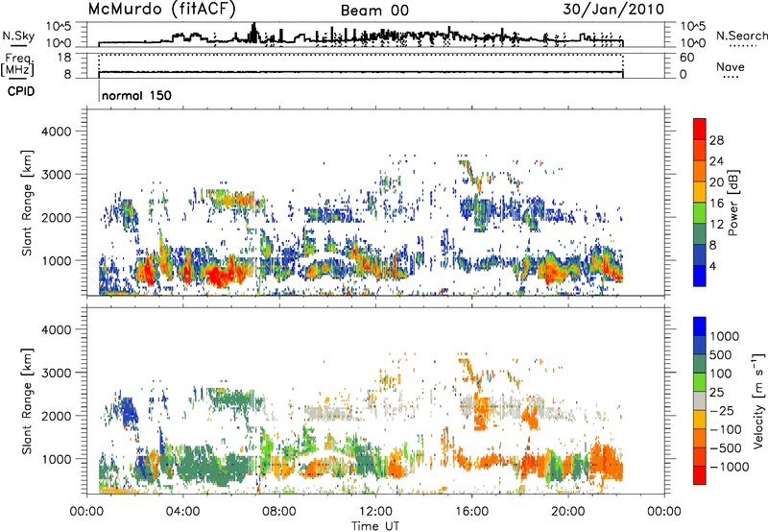
Task: Click the 08:00 time axis label
Action: [278, 512]
